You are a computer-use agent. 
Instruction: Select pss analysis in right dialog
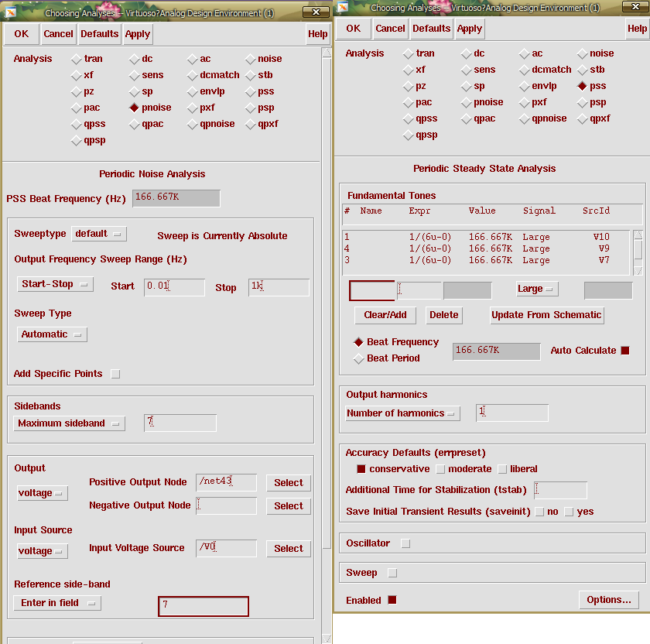point(583,86)
